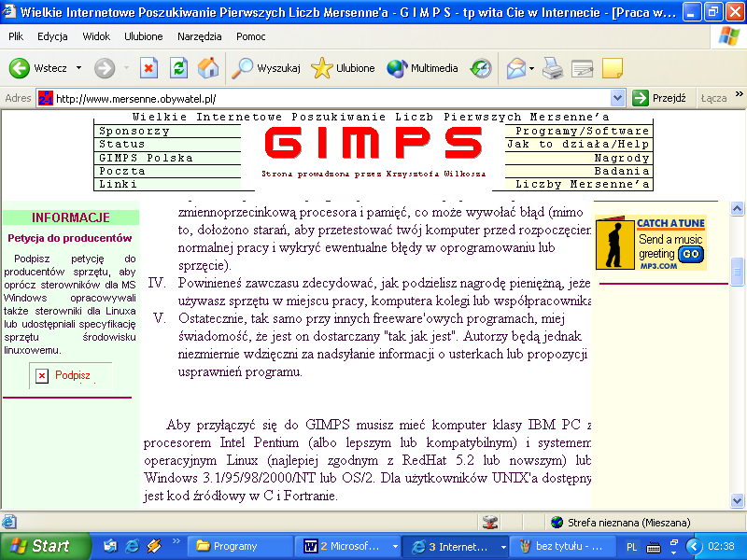
Task: Click the Start button
Action: coord(45,546)
